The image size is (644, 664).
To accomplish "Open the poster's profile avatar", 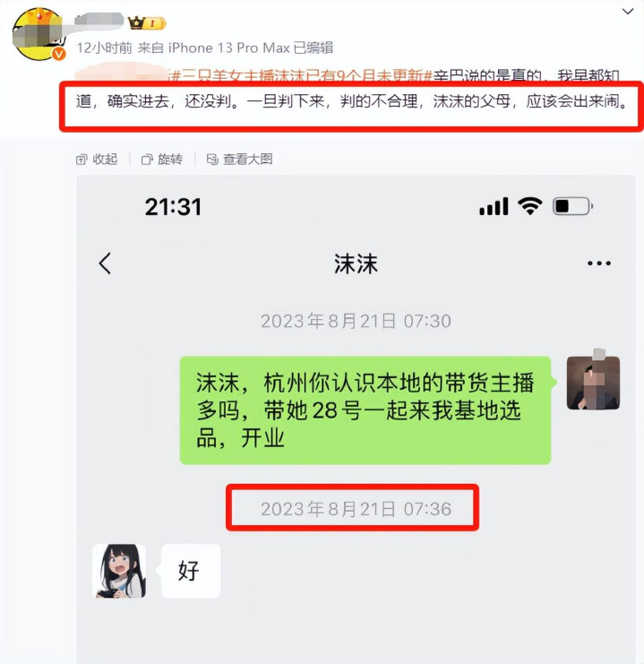I will coord(39,34).
